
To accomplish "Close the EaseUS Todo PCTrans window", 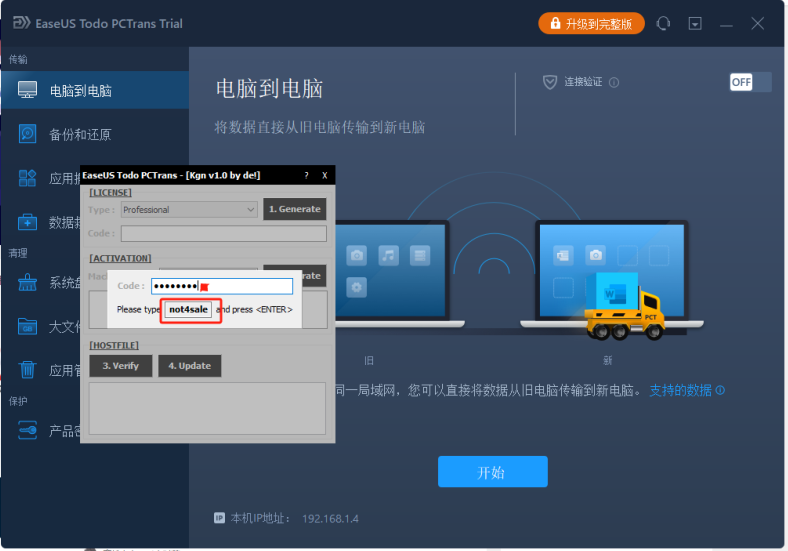I will 758,24.
